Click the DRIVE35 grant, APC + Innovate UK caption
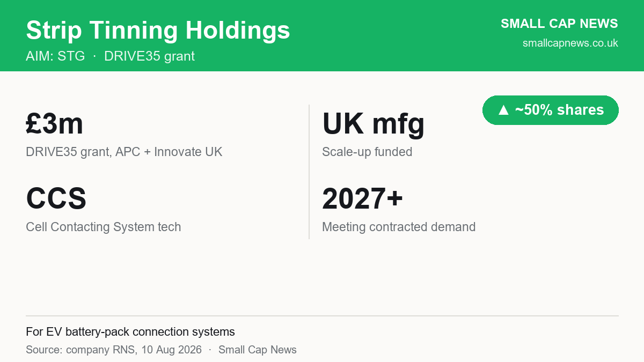 click(x=124, y=152)
